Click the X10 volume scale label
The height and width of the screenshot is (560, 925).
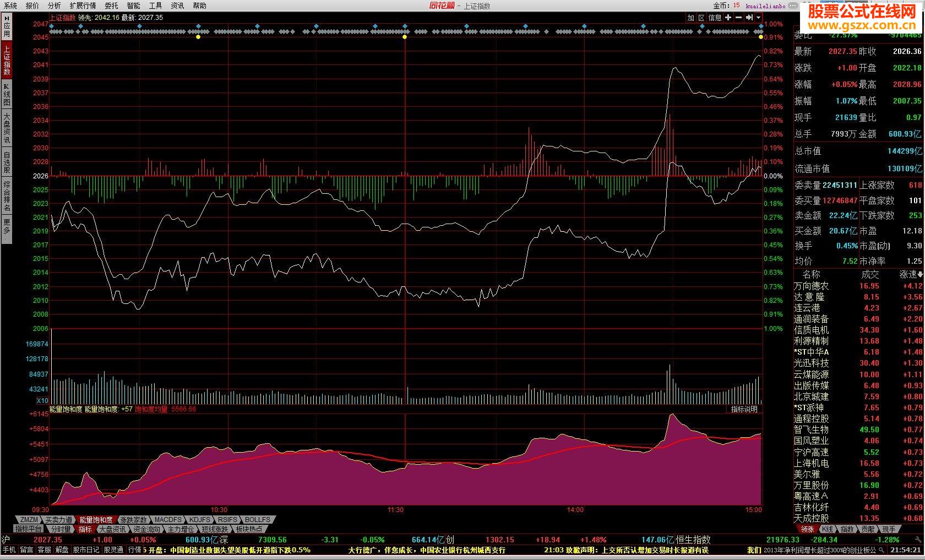42,400
